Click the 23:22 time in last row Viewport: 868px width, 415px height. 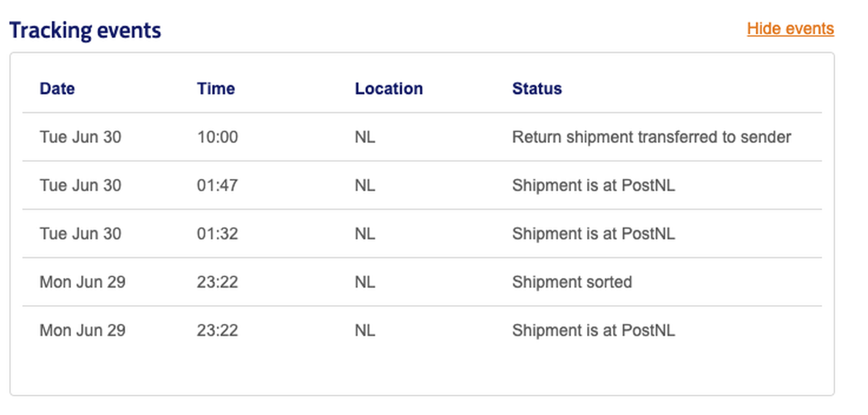point(217,330)
